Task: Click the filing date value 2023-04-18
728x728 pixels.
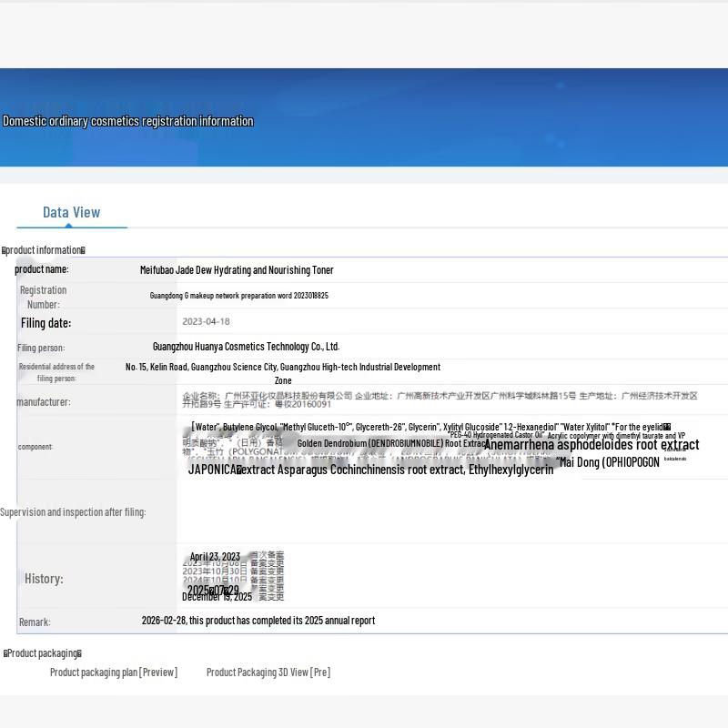Action: coord(207,321)
